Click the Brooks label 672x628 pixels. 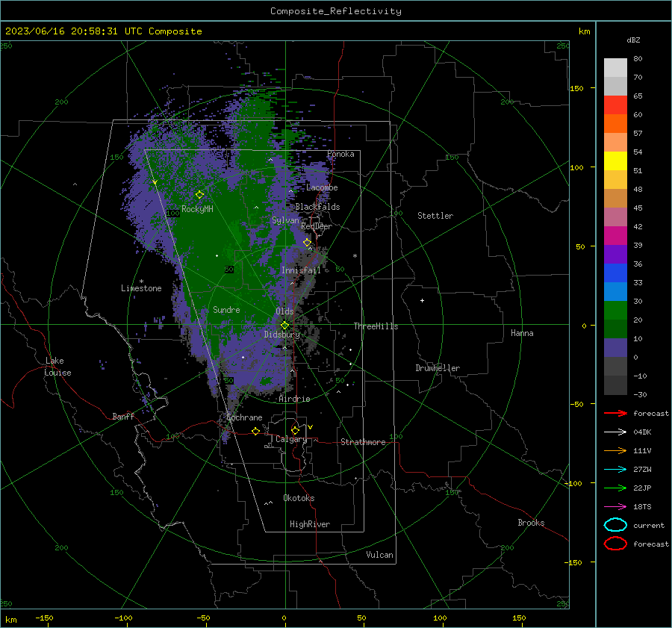[531, 523]
